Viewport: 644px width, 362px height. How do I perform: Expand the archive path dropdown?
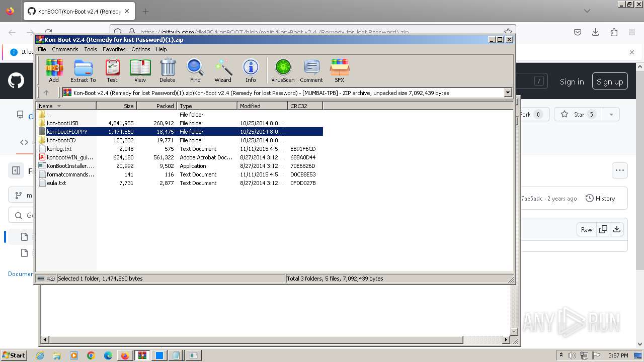(x=508, y=93)
